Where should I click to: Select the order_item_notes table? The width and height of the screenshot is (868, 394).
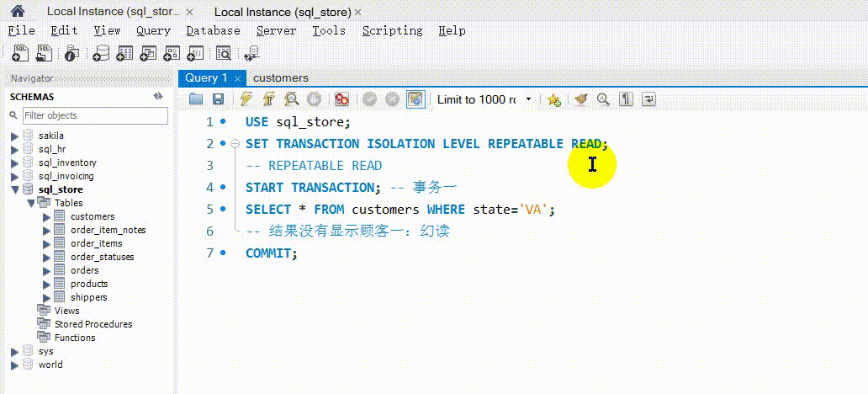(x=108, y=230)
